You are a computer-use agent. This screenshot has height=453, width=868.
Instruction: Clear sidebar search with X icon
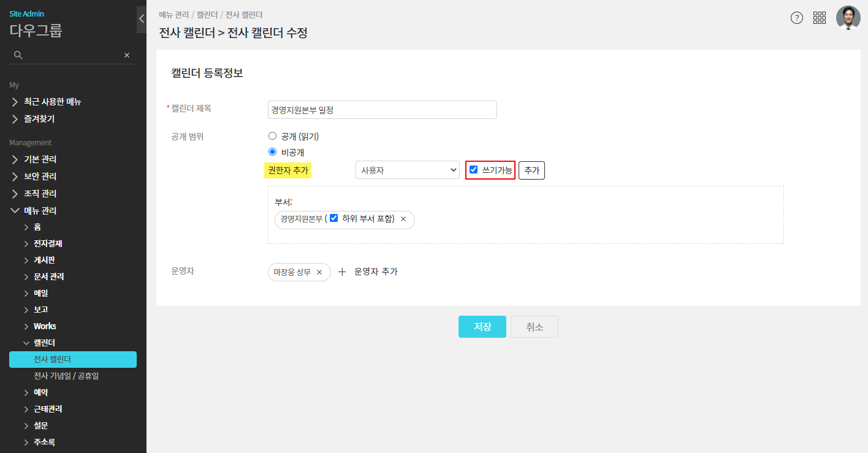[x=127, y=55]
